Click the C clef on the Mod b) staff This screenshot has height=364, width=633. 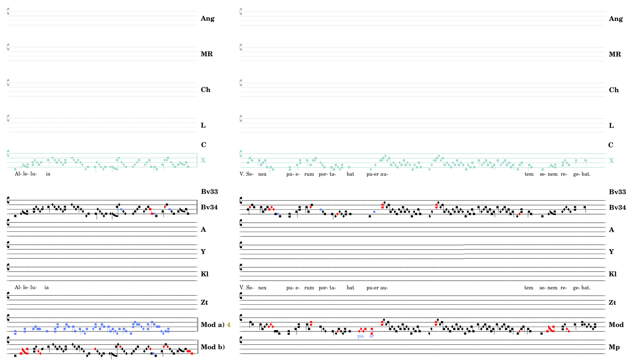[x=8, y=340]
